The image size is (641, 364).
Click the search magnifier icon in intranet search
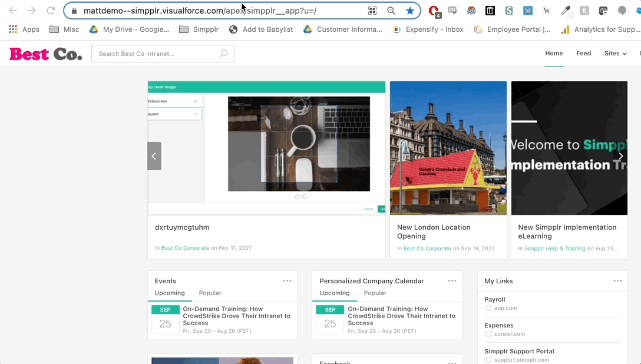pyautogui.click(x=224, y=54)
